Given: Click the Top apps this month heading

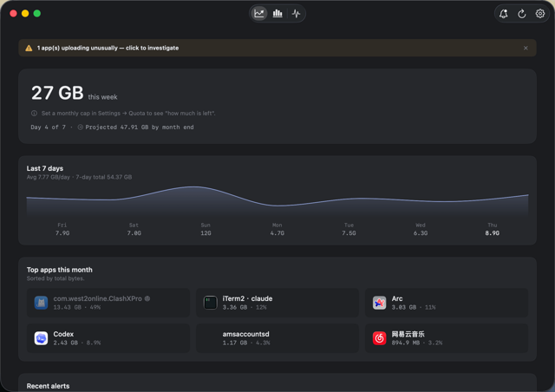Looking at the screenshot, I should coord(60,270).
